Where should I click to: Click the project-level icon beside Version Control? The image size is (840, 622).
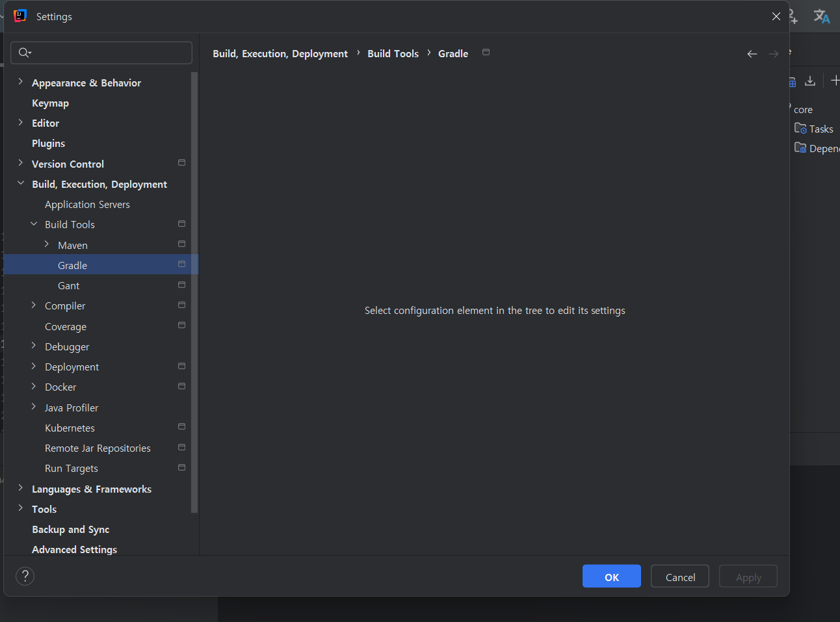[182, 162]
